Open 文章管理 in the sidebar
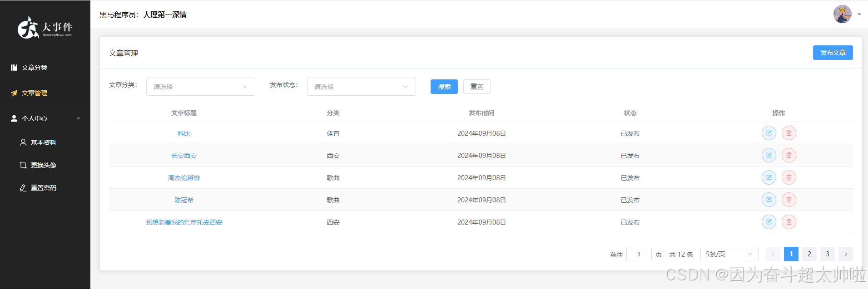 click(x=45, y=93)
